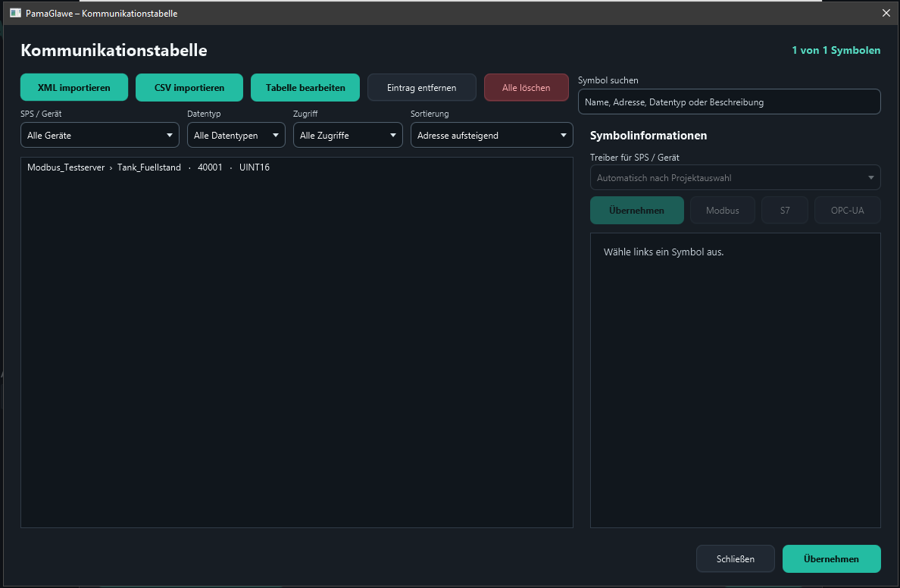
Task: Click the "Treiber für SPS / Gerät" label
Action: (x=635, y=157)
